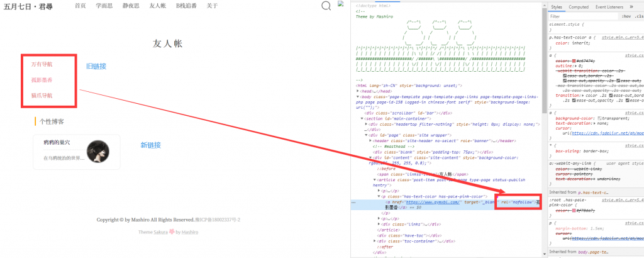Go to 首页 in site navigation
The height and width of the screenshot is (258, 644).
click(80, 6)
